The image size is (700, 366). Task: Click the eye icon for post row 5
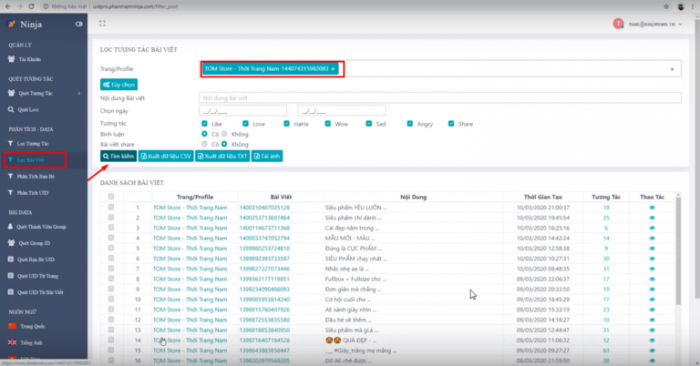tap(652, 249)
